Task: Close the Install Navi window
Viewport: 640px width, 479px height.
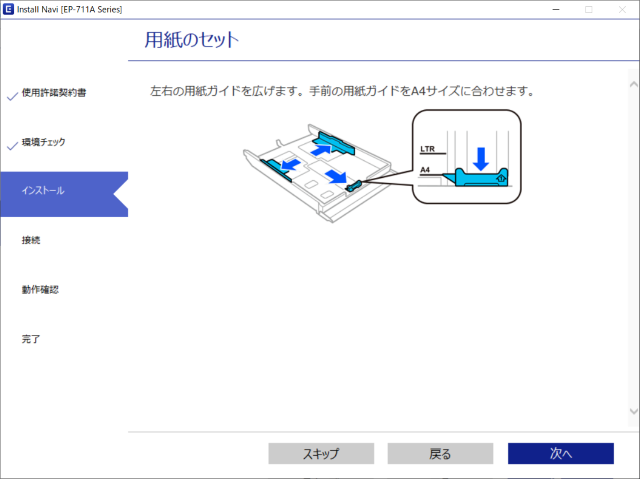Action: point(622,9)
